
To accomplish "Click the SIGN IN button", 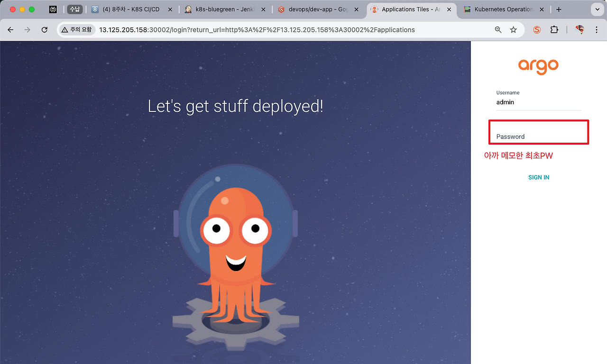I will 539,177.
